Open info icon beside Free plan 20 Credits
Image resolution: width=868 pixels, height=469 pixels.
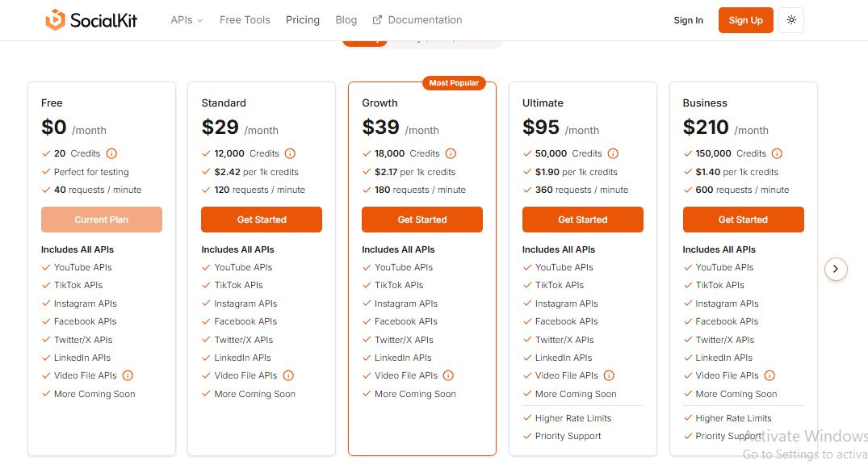[111, 153]
